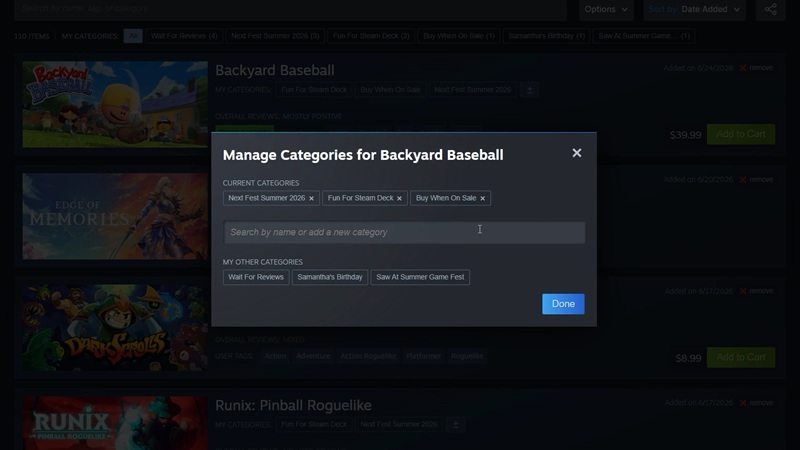Click the red remove X for Edge of Memories
This screenshot has height=450, width=800.
click(x=743, y=180)
